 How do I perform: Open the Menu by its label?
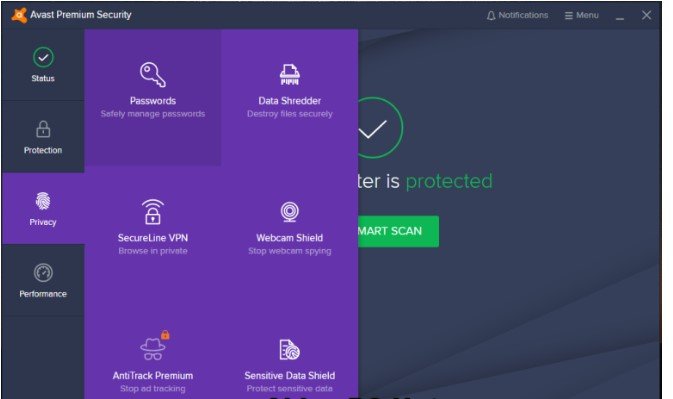[x=587, y=15]
